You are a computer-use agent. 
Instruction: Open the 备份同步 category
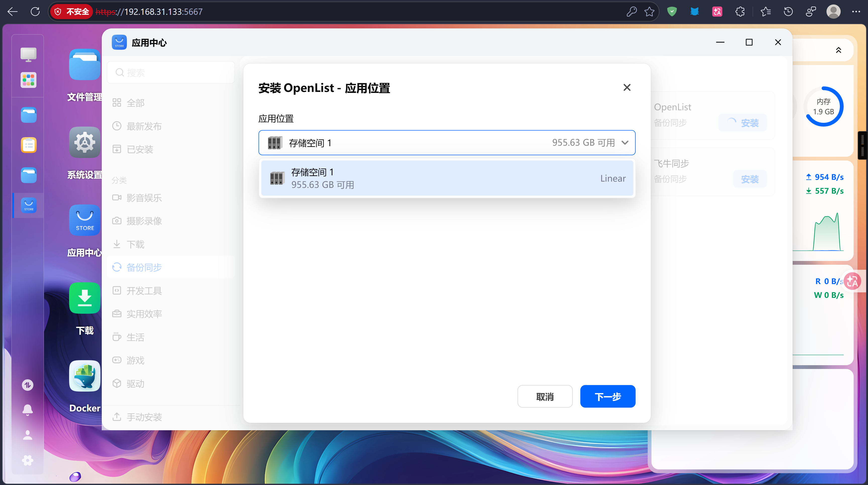point(144,267)
